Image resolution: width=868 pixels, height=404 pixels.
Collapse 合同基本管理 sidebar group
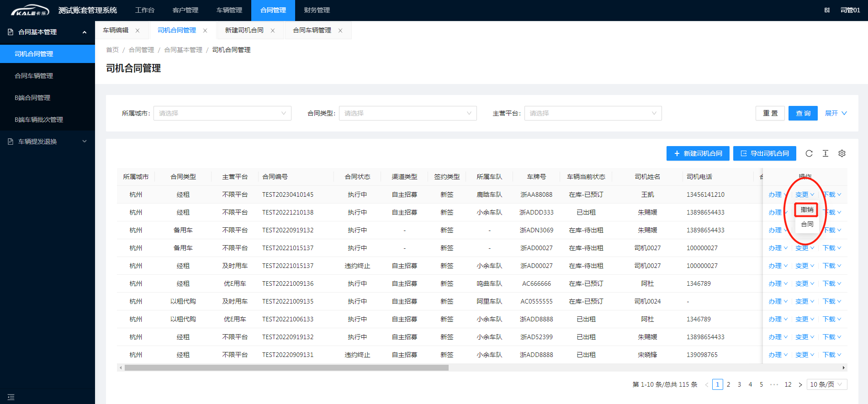48,32
